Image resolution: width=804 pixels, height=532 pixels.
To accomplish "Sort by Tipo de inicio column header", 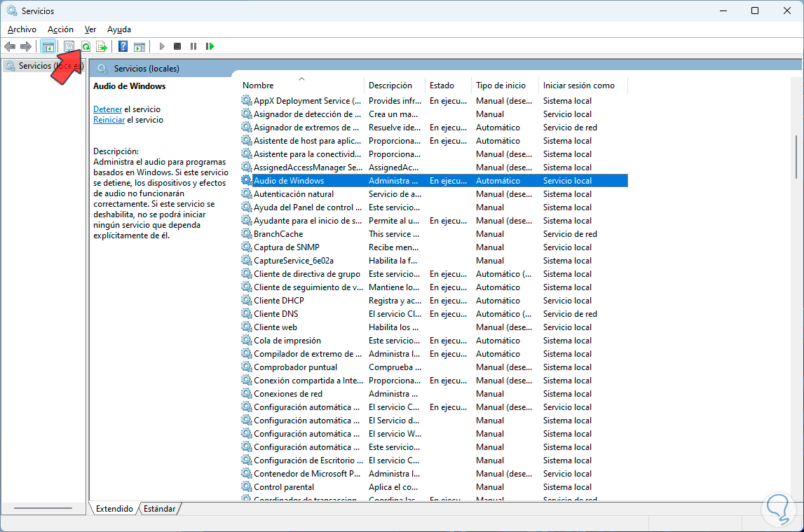I will pos(505,86).
